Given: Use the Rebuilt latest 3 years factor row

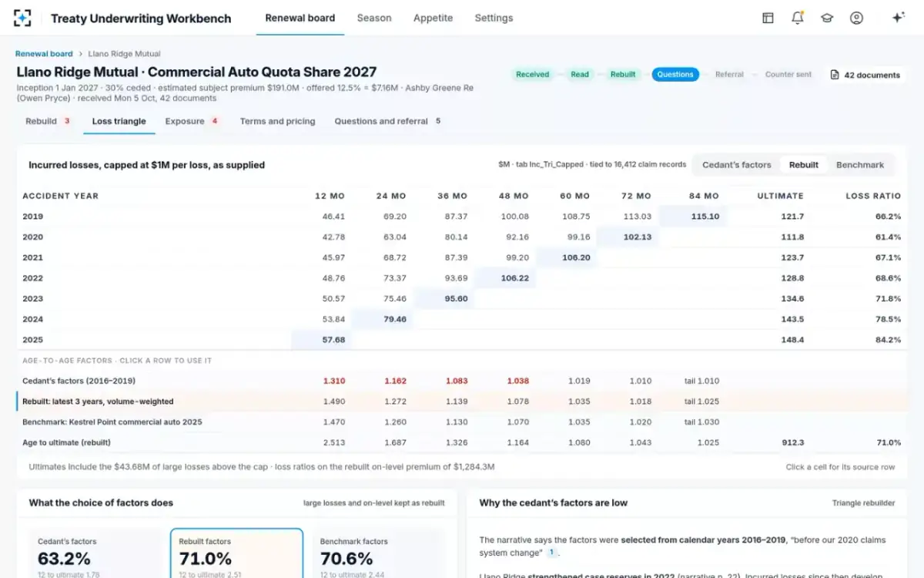Looking at the screenshot, I should (x=461, y=402).
